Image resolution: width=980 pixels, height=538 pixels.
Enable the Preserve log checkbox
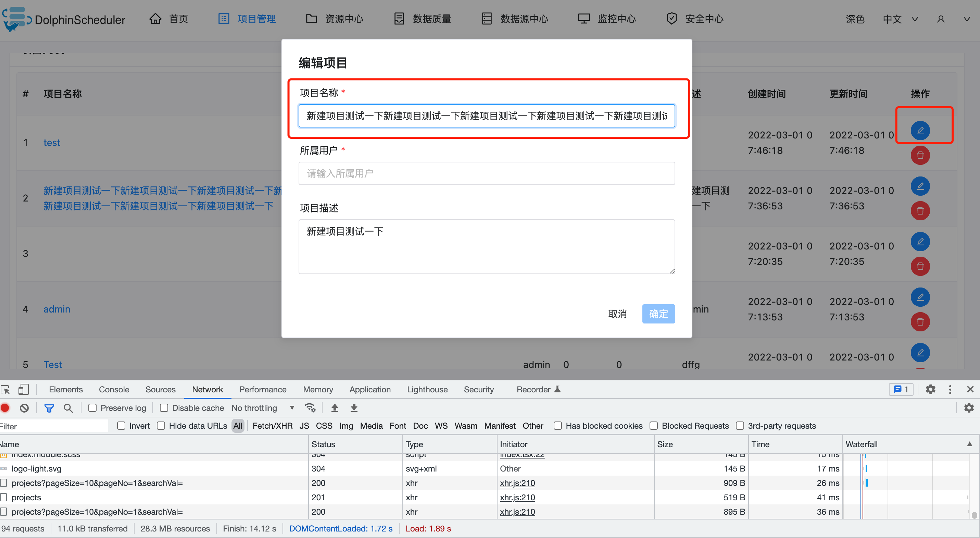pyautogui.click(x=92, y=408)
